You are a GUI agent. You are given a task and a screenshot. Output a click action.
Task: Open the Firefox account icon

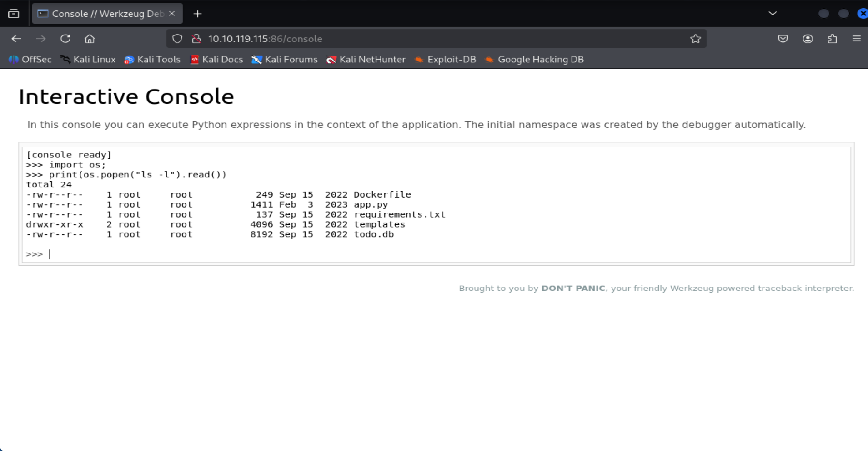(x=808, y=39)
